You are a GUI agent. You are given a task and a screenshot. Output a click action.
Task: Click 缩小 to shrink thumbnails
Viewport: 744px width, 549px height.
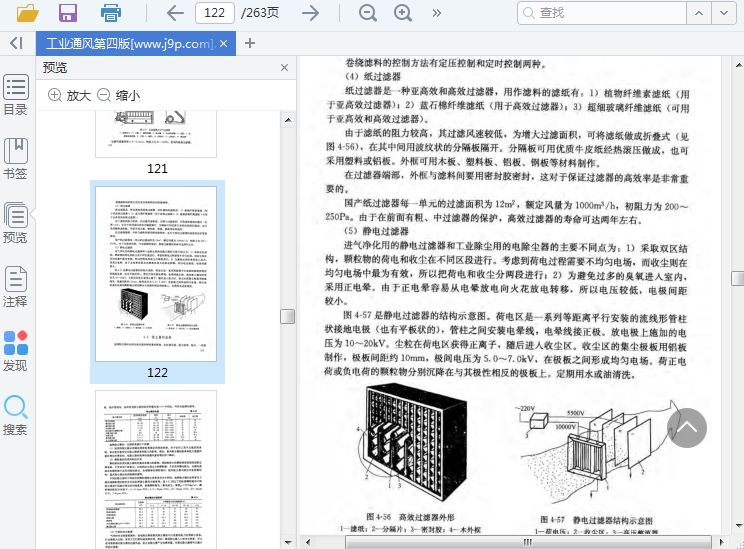click(x=119, y=95)
